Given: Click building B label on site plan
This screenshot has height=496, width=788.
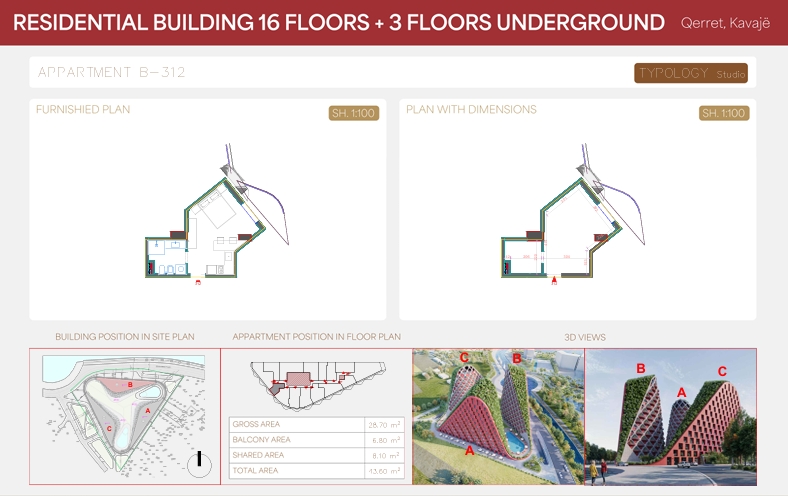Looking at the screenshot, I should 129,384.
